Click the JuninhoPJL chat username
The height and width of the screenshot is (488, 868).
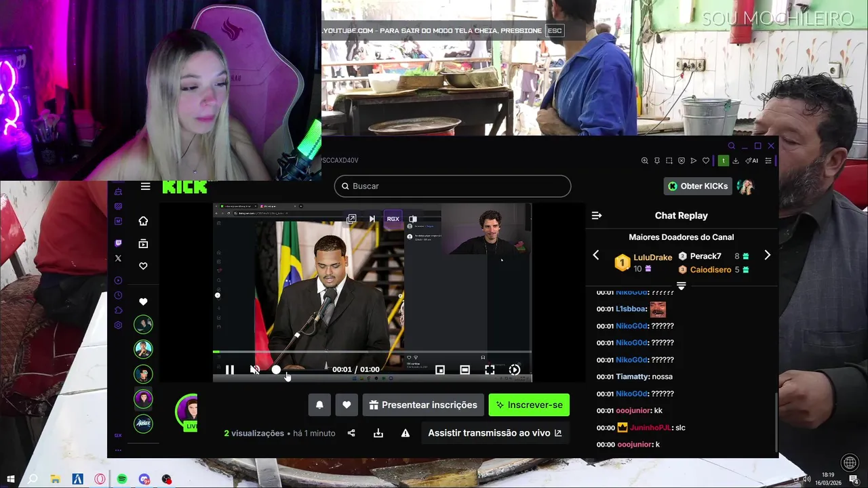650,428
